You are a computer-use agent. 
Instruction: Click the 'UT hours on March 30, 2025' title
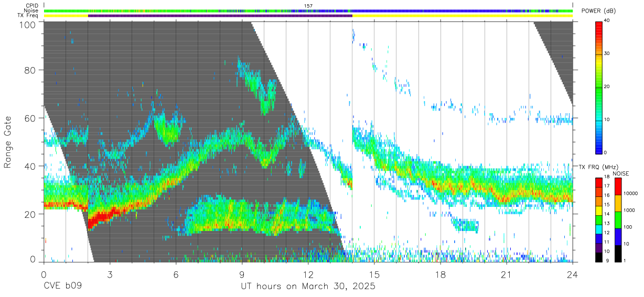click(x=308, y=287)
